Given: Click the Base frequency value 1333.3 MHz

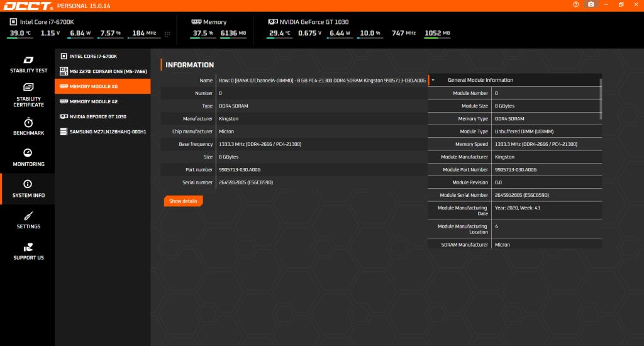Looking at the screenshot, I should tap(260, 144).
